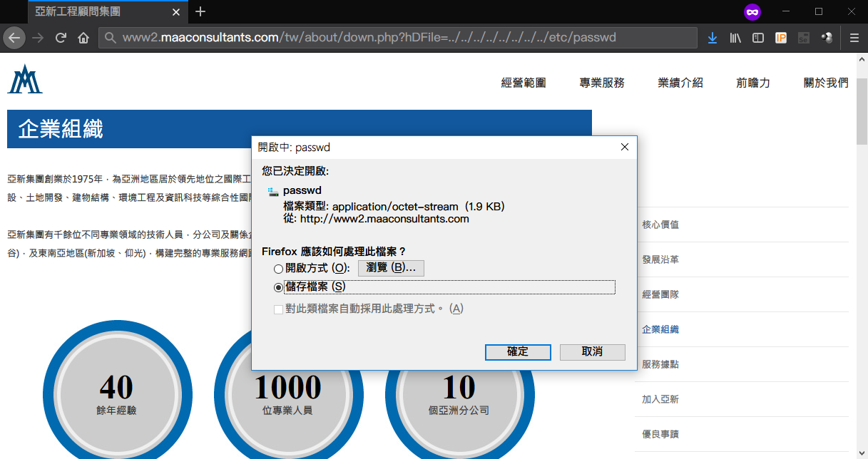This screenshot has width=868, height=459.
Task: Check 對此類檔案自動採用此處理方式 checkbox
Action: (278, 309)
